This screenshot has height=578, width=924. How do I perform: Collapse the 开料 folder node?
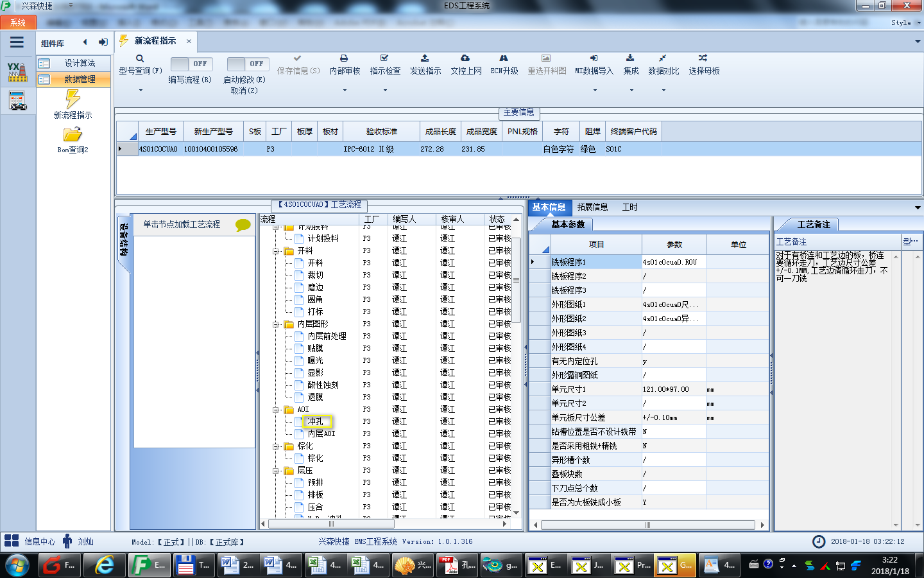click(x=276, y=251)
